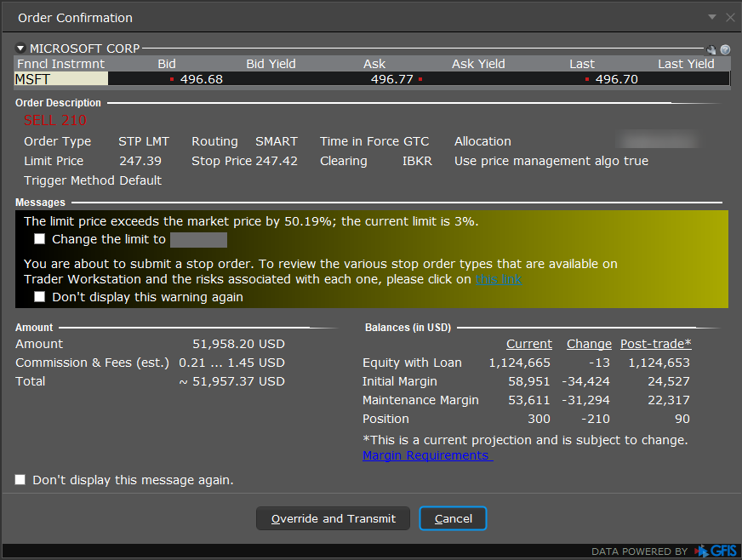Click the STP LMT order type value

144,141
